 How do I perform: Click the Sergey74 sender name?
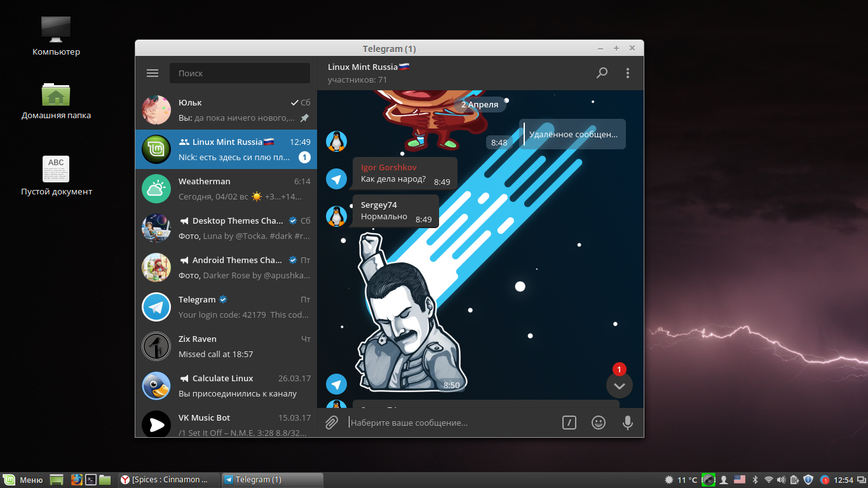pos(379,205)
